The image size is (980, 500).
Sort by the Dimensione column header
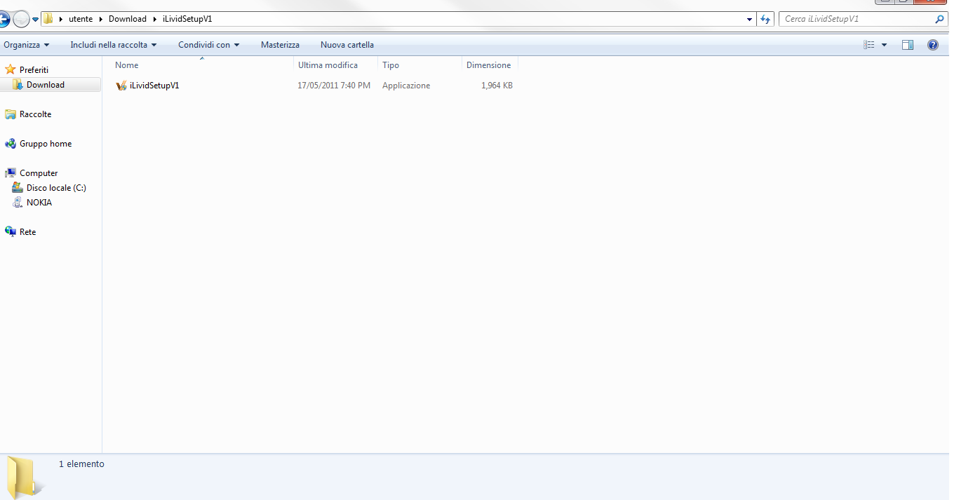pos(490,65)
